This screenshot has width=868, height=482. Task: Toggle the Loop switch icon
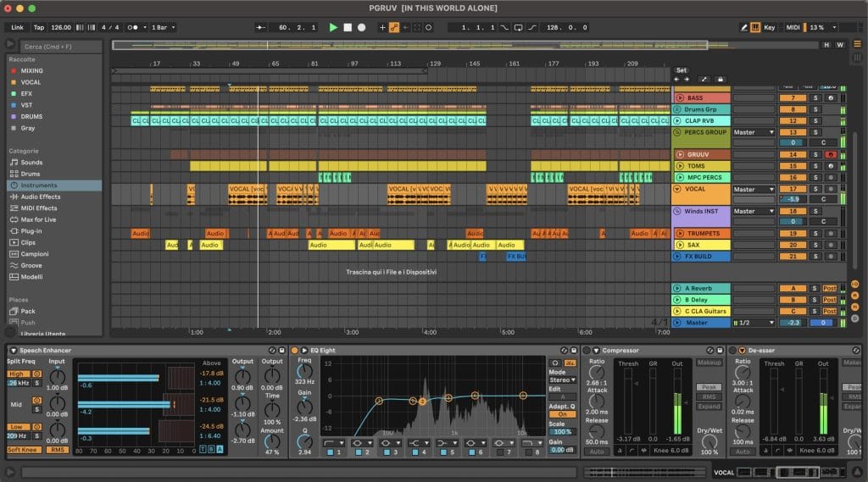[x=518, y=27]
